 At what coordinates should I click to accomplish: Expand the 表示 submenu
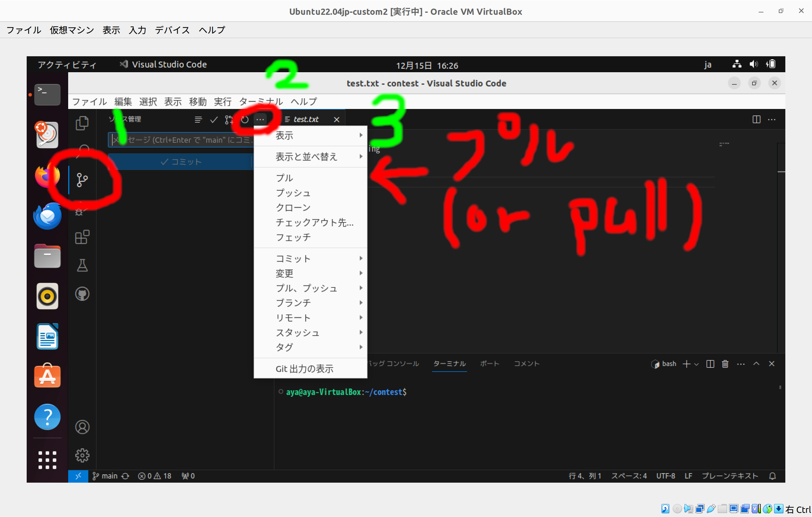coord(310,136)
